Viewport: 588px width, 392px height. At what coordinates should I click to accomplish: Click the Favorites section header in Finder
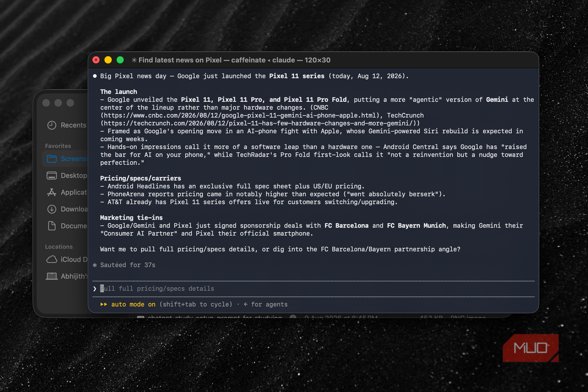(58, 146)
